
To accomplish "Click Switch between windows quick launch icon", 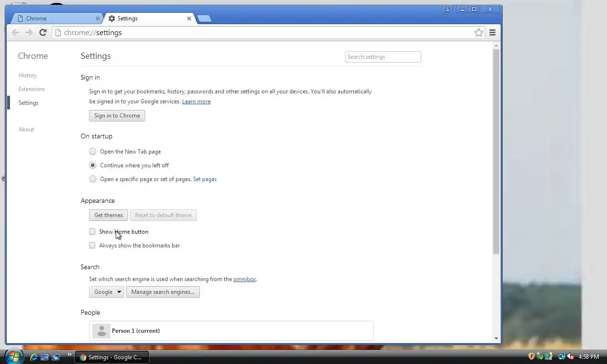I will [x=55, y=357].
